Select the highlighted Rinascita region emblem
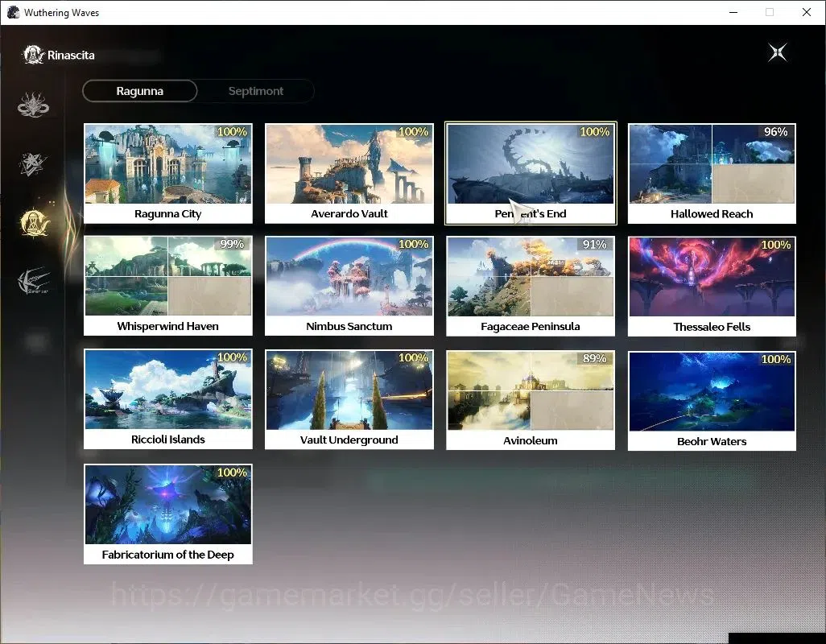The image size is (826, 644). click(35, 222)
